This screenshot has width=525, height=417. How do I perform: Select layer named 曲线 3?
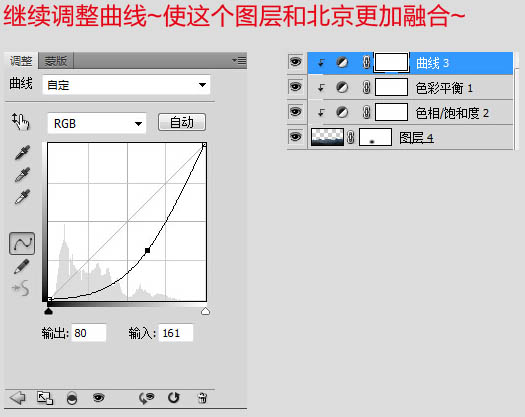click(x=432, y=63)
